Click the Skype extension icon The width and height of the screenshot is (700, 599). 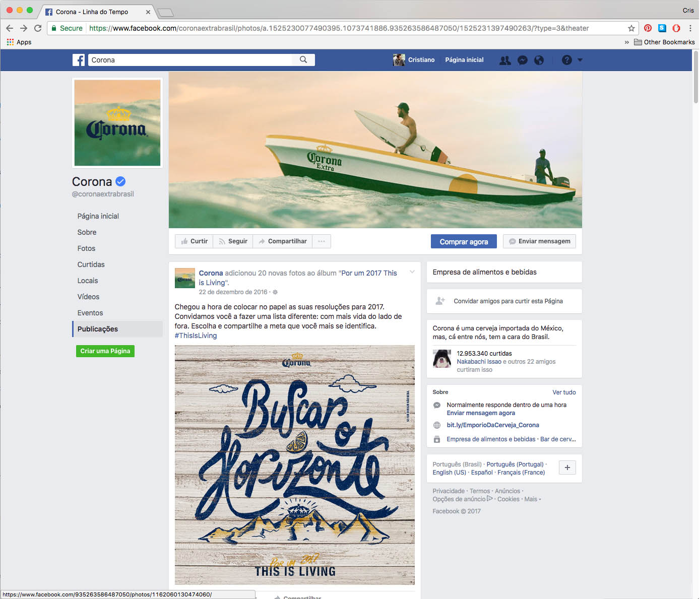click(662, 28)
